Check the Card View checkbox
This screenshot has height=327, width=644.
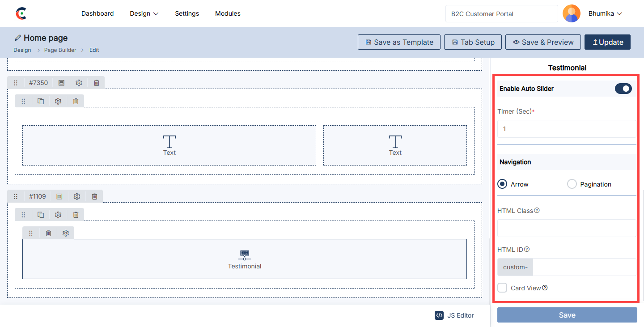[502, 288]
